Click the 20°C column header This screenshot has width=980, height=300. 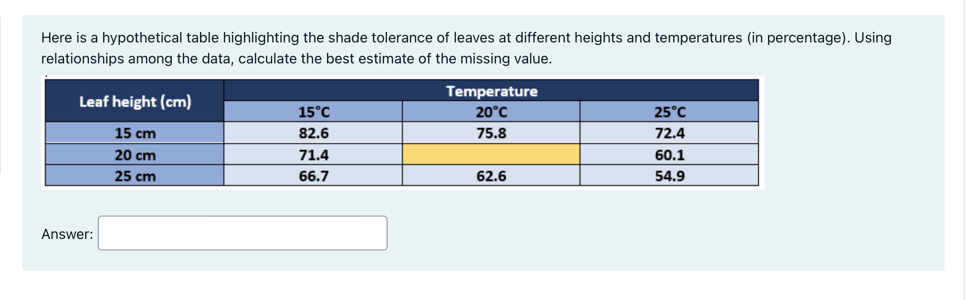click(490, 112)
